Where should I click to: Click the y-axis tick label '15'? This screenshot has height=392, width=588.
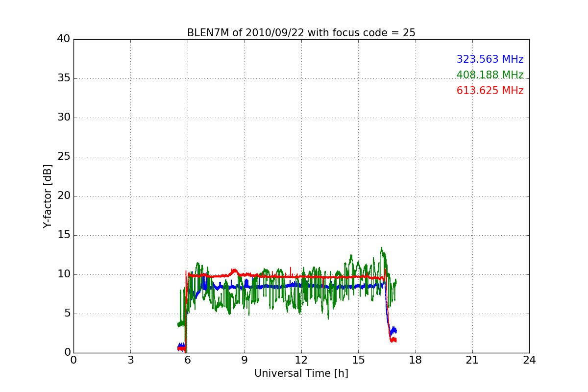pos(64,235)
